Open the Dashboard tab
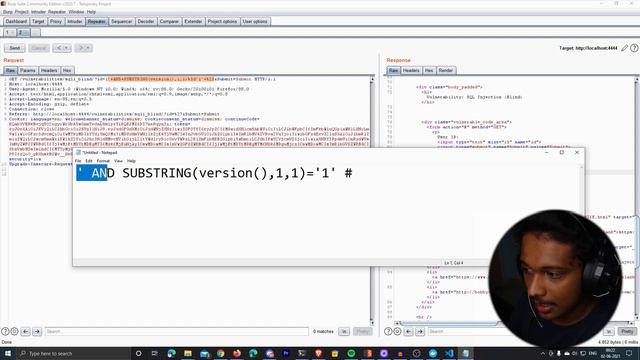This screenshot has width=640, height=360. [16, 22]
